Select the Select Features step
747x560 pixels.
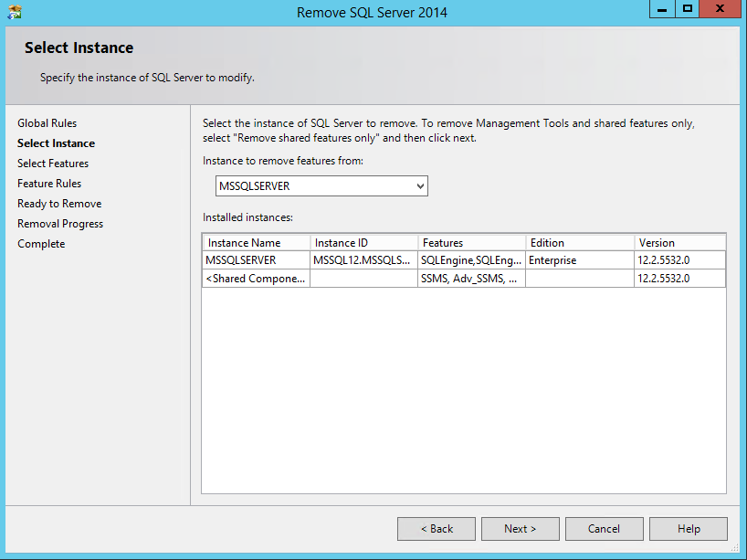pyautogui.click(x=53, y=164)
